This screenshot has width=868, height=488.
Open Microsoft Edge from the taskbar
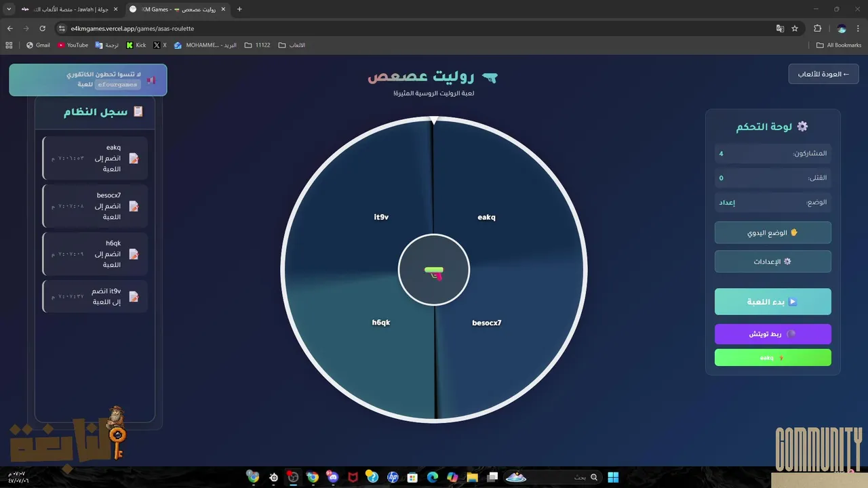pyautogui.click(x=433, y=477)
